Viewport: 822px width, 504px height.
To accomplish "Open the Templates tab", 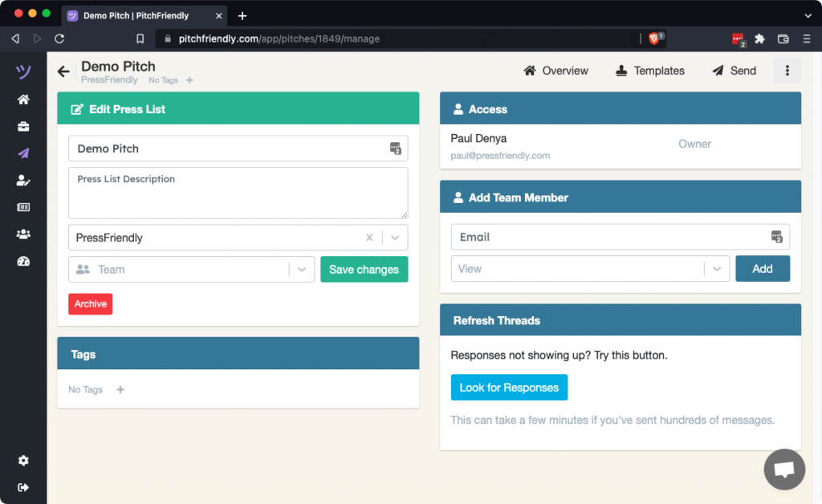I will 650,71.
